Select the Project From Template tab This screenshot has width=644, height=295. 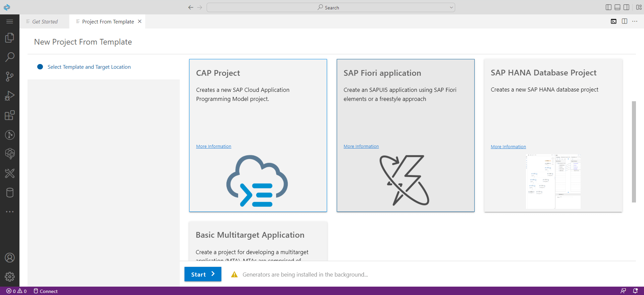click(x=108, y=21)
